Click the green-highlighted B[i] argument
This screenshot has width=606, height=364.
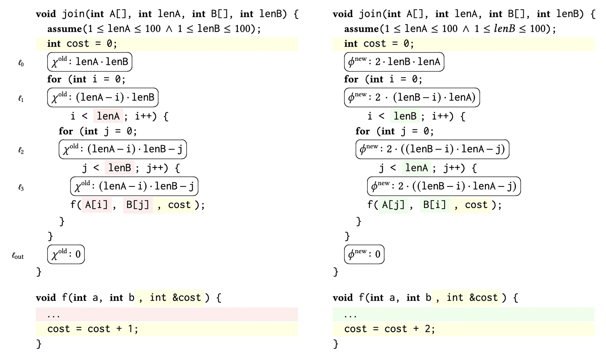435,205
